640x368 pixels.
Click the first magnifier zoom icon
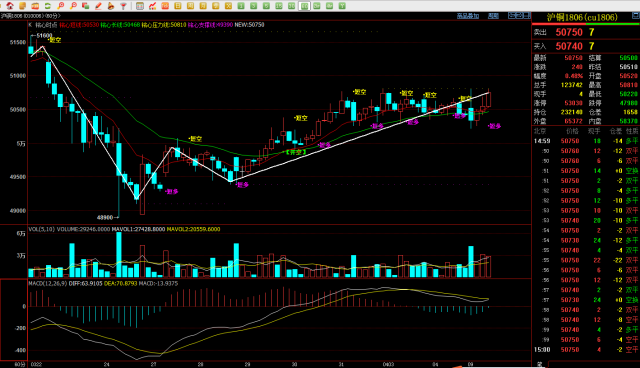click(60, 6)
